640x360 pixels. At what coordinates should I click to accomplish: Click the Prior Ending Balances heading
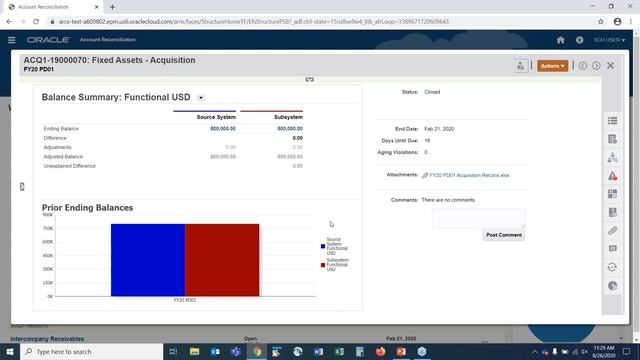coord(87,207)
